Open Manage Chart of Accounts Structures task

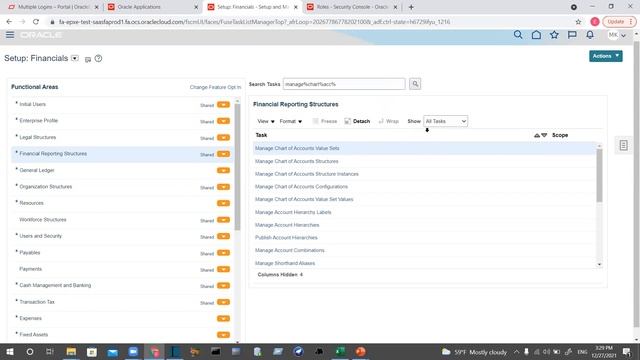tap(296, 161)
